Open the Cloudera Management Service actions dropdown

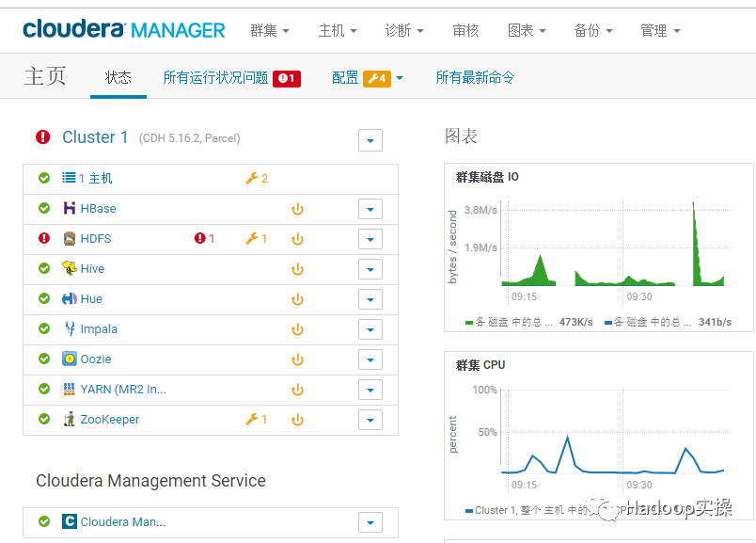tap(370, 522)
